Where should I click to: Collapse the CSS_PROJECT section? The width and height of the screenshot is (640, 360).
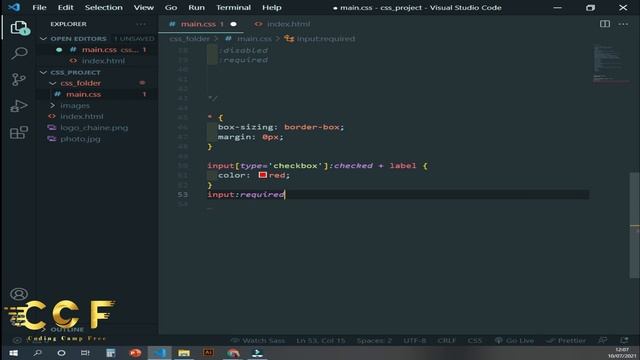tap(43, 72)
